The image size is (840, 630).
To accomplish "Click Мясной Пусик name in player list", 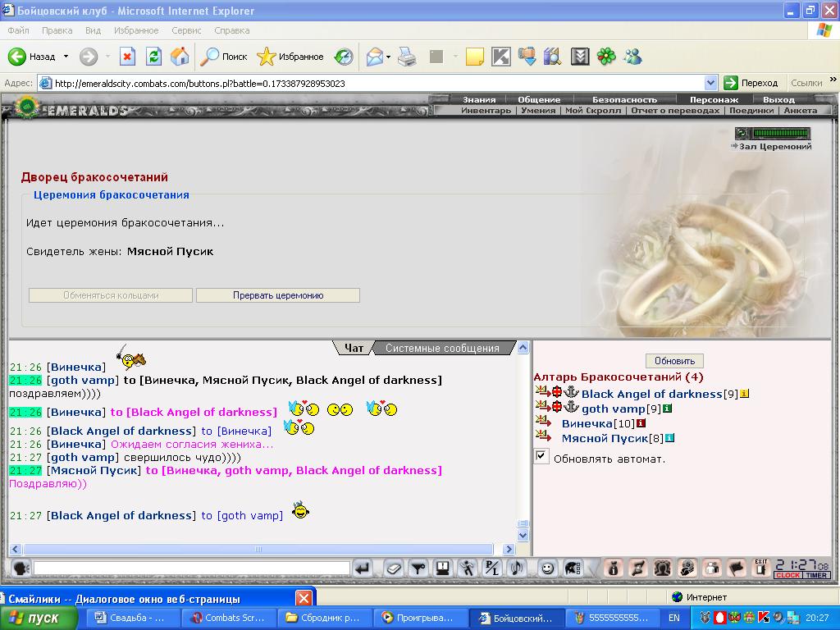I will 605,439.
